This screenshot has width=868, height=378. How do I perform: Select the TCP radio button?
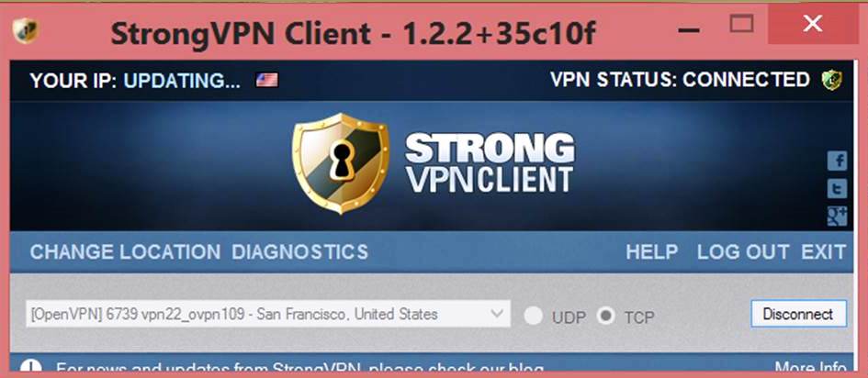point(606,317)
